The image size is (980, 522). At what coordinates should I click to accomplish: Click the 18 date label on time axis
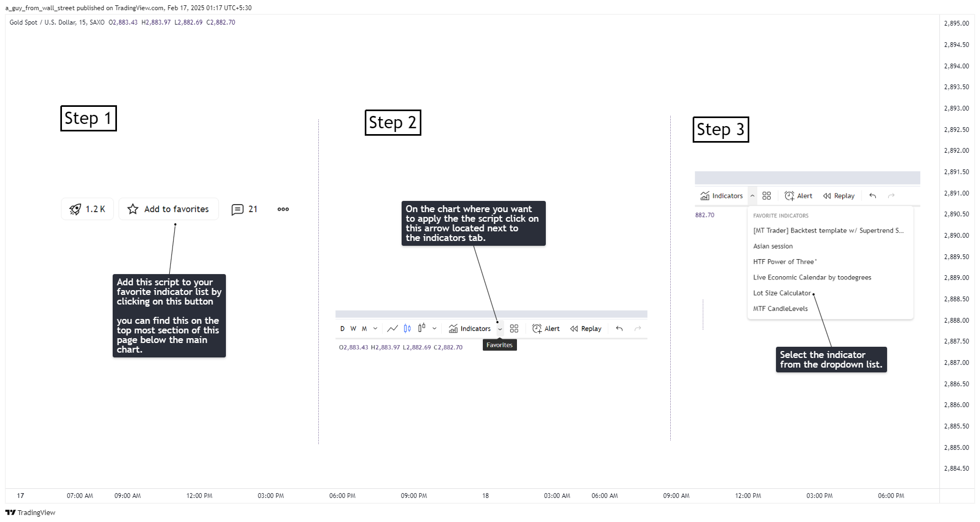pyautogui.click(x=485, y=496)
